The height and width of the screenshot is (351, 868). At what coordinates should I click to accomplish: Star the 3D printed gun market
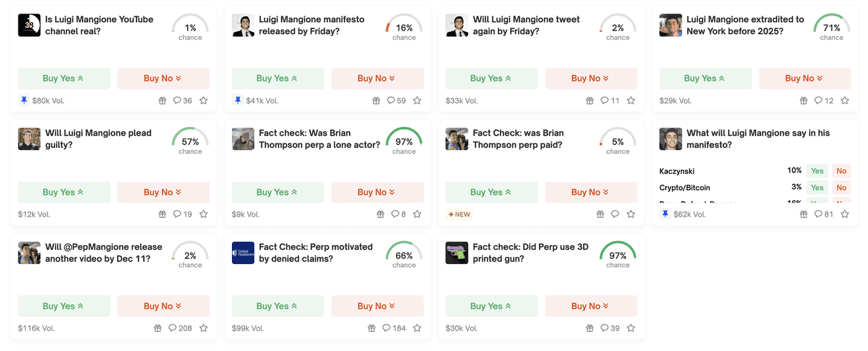tap(631, 328)
